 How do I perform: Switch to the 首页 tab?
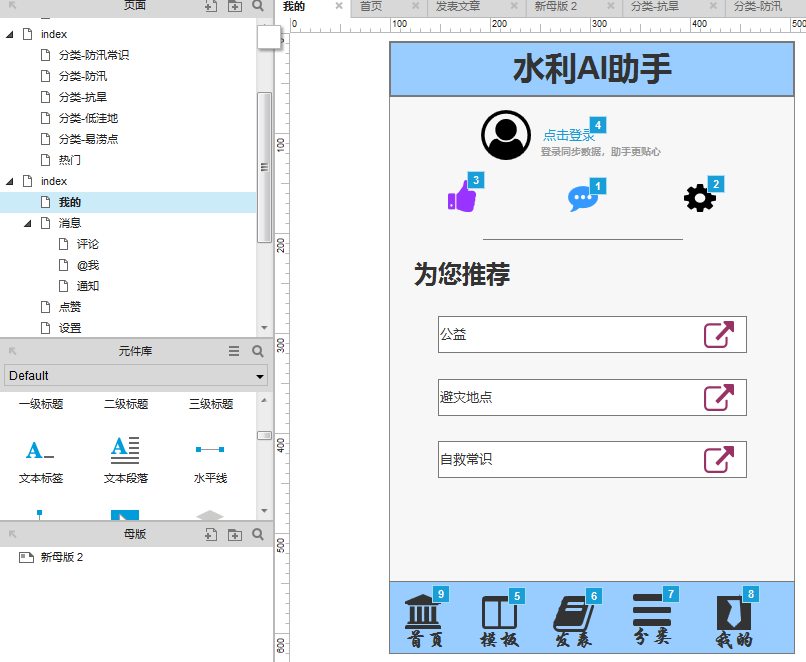pyautogui.click(x=371, y=6)
